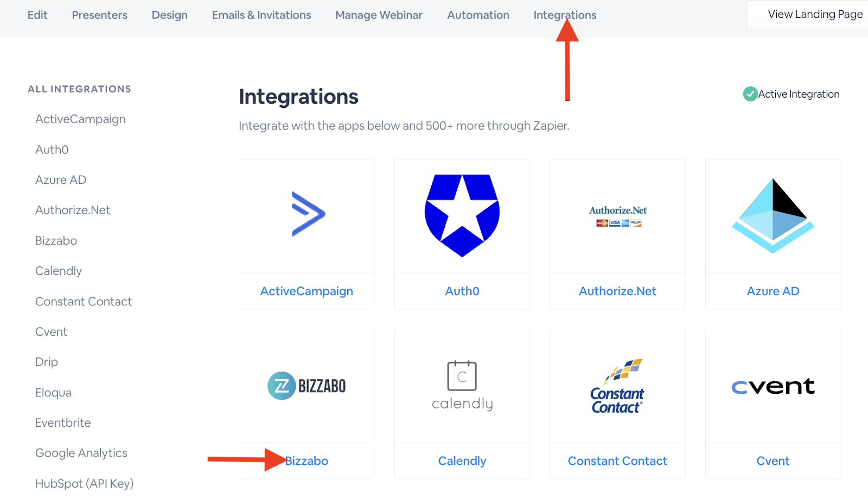This screenshot has height=499, width=868.
Task: Select Bizzabo in the sidebar list
Action: coord(56,241)
